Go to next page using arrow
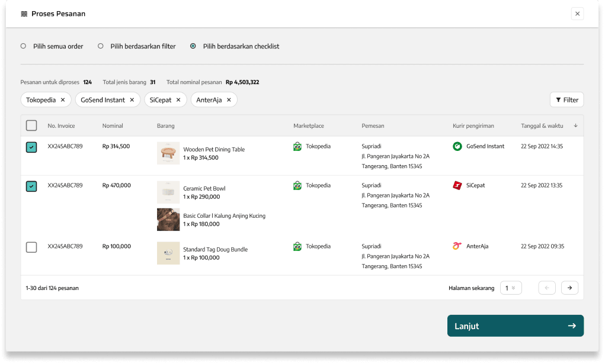 point(569,288)
